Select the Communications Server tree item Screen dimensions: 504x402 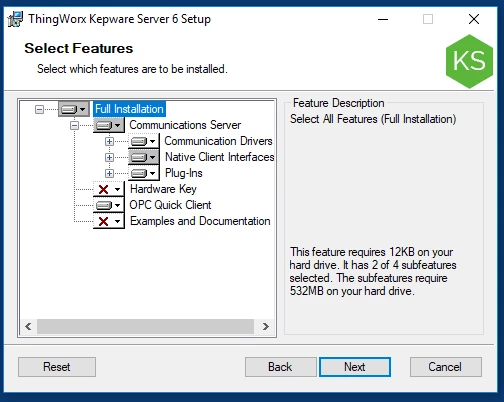point(185,125)
